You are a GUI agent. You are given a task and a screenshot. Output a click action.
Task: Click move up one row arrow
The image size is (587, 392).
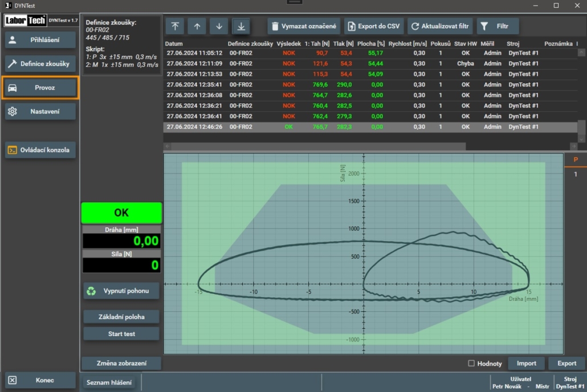click(x=197, y=26)
